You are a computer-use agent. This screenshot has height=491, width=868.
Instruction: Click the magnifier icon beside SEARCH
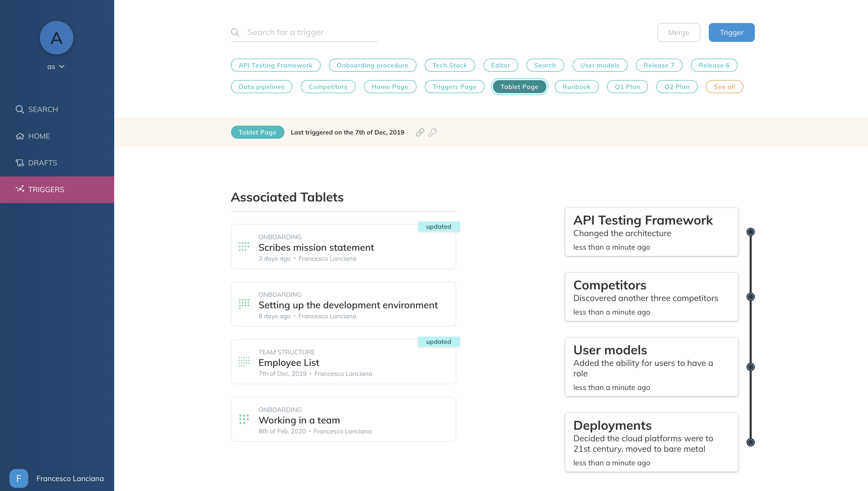pos(20,109)
